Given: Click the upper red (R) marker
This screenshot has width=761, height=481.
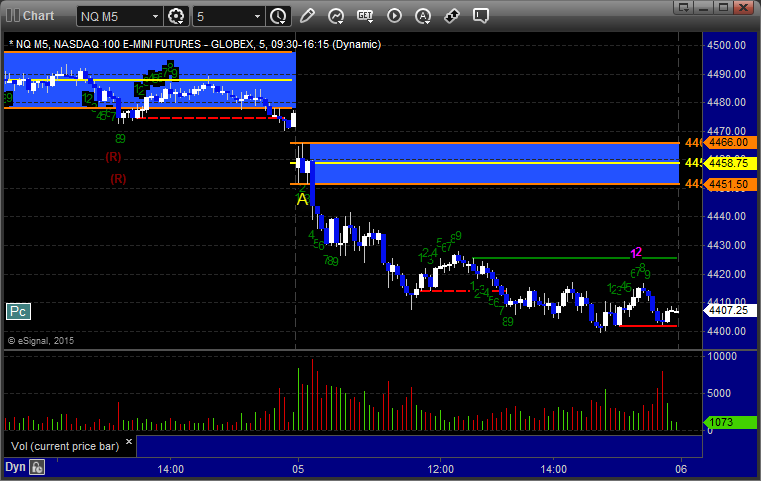Looking at the screenshot, I should [113, 157].
